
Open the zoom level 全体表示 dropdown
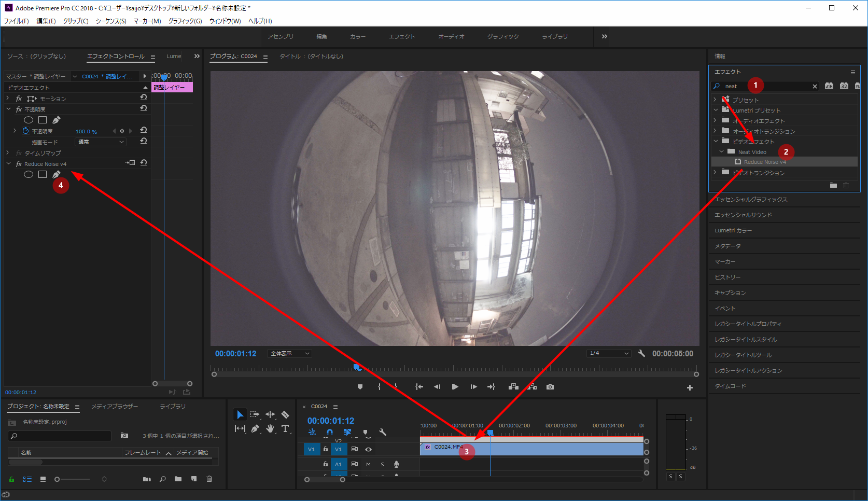pos(289,353)
